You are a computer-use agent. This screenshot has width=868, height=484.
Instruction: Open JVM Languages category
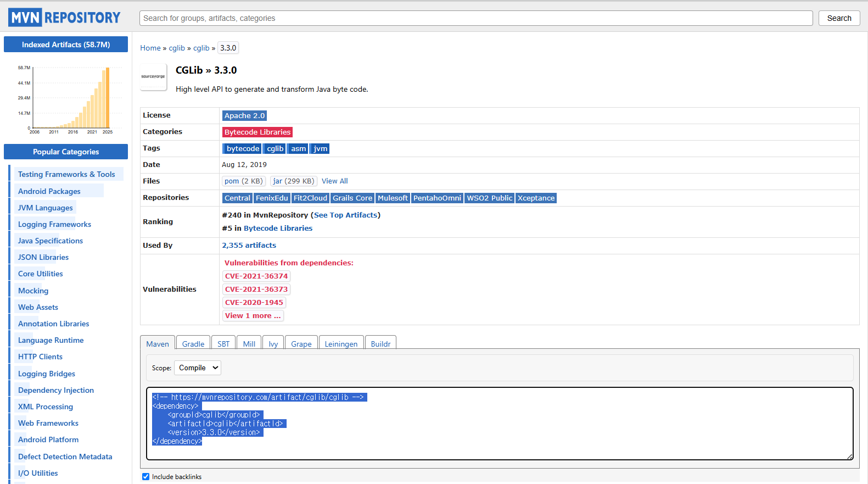click(x=46, y=208)
